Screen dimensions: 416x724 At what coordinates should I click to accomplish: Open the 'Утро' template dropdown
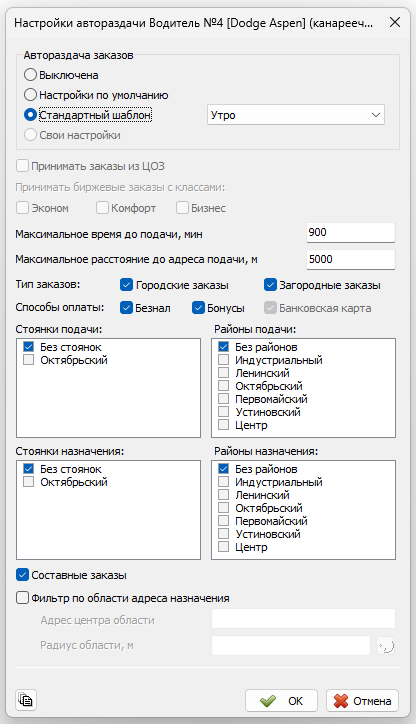tap(295, 115)
